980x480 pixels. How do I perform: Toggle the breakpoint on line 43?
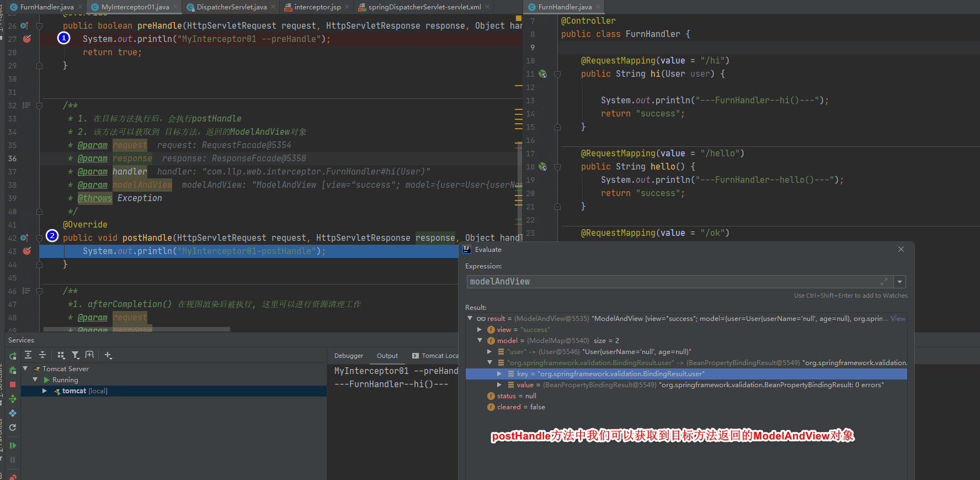[x=27, y=251]
